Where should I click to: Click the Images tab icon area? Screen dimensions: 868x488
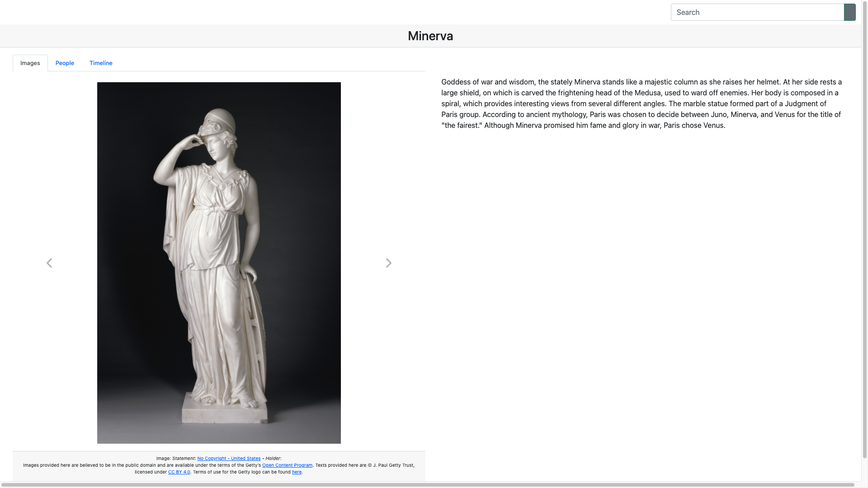point(30,62)
